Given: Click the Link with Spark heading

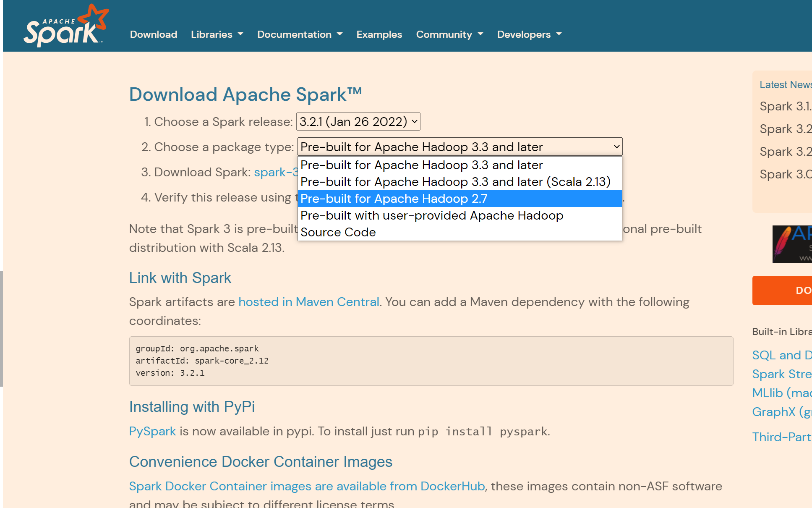Looking at the screenshot, I should point(180,278).
